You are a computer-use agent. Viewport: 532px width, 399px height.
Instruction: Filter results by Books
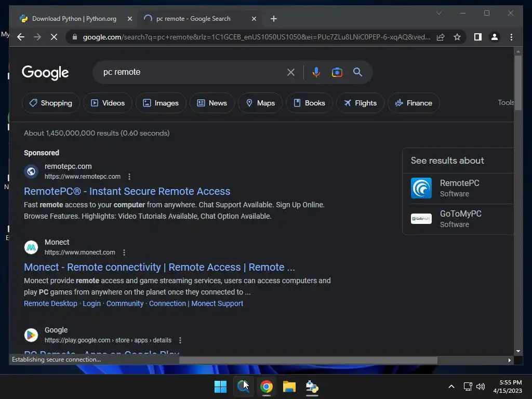(309, 103)
